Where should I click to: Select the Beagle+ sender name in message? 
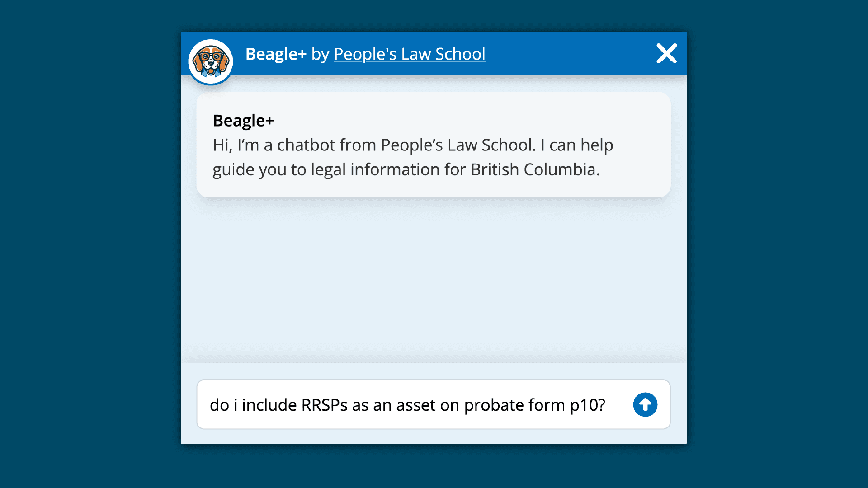click(x=244, y=121)
